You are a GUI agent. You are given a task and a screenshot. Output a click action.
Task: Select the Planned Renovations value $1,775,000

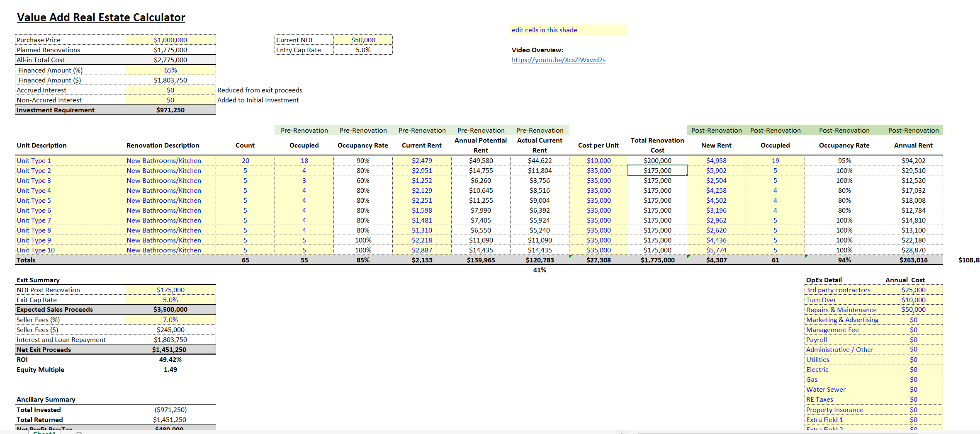click(x=170, y=50)
